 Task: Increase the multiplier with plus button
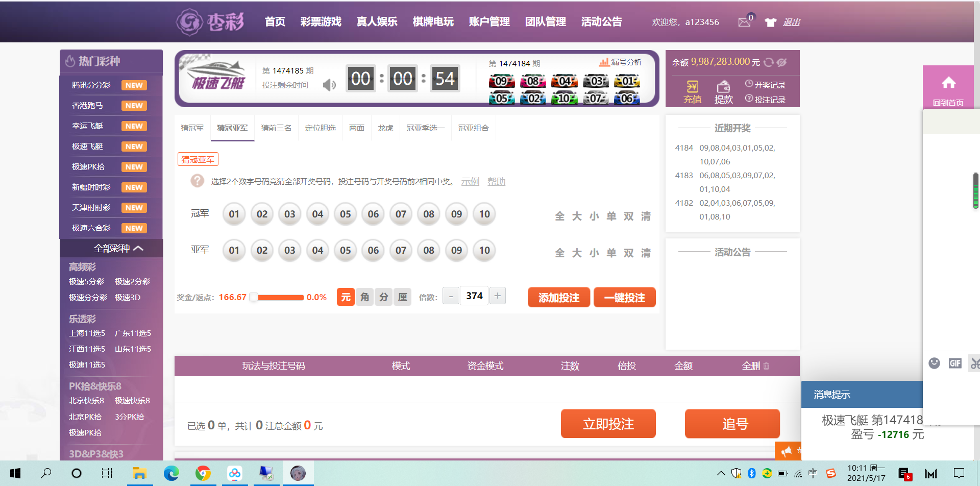tap(497, 296)
